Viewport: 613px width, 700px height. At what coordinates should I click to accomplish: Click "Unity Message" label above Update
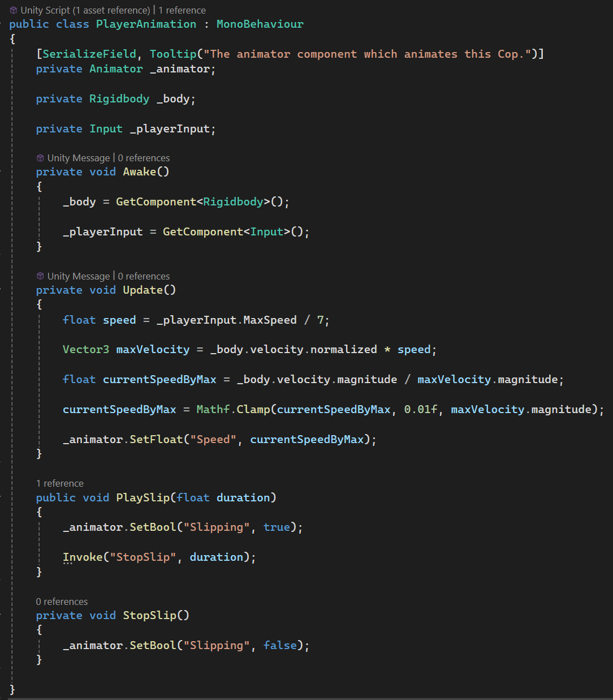(x=79, y=276)
